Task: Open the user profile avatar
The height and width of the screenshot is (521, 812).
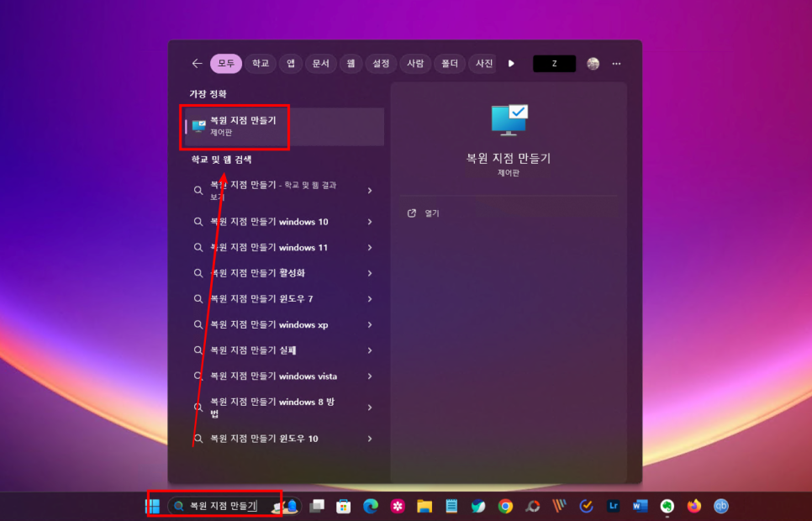Action: coord(593,64)
